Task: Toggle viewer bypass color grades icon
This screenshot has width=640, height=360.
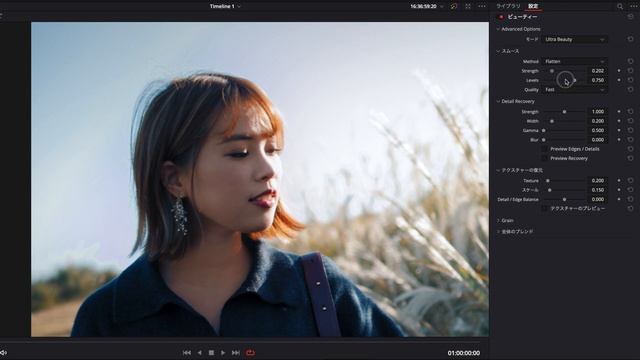Action: (454, 7)
